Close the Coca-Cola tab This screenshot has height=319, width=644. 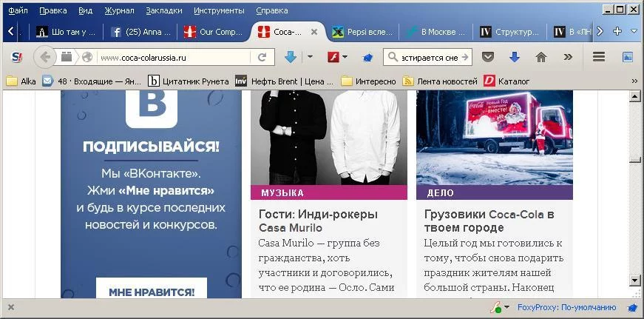tap(314, 32)
